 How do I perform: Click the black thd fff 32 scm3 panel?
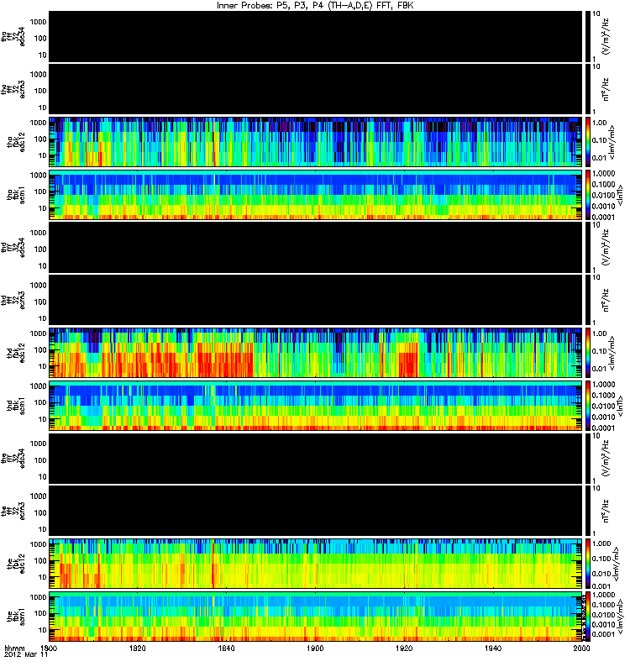pos(316,301)
